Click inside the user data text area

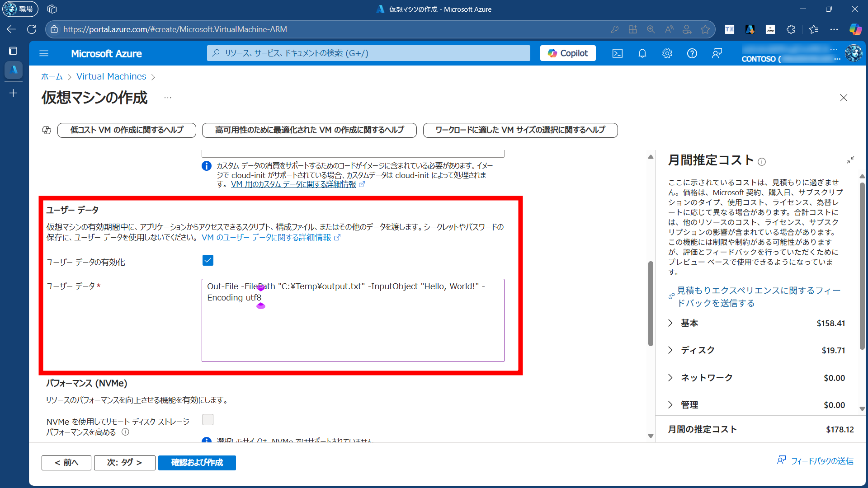353,330
